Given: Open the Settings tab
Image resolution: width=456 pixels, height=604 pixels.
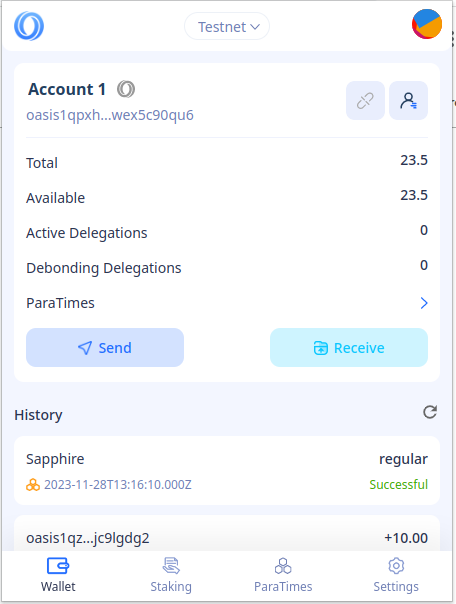Looking at the screenshot, I should click(x=396, y=575).
